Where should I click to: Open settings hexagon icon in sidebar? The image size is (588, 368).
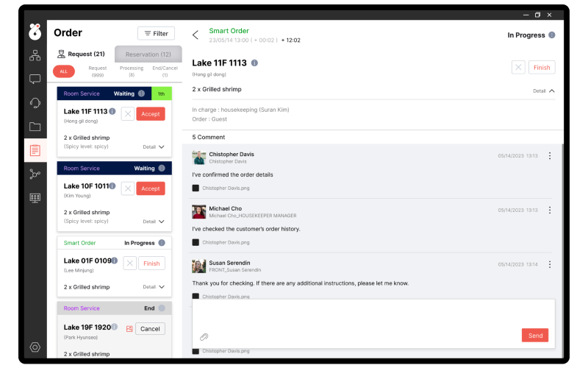[35, 347]
